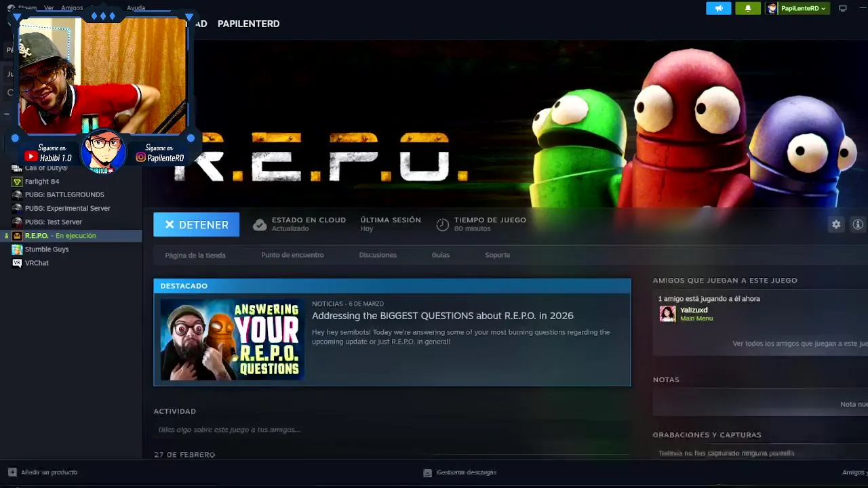Select VRChat in the library

[37, 263]
